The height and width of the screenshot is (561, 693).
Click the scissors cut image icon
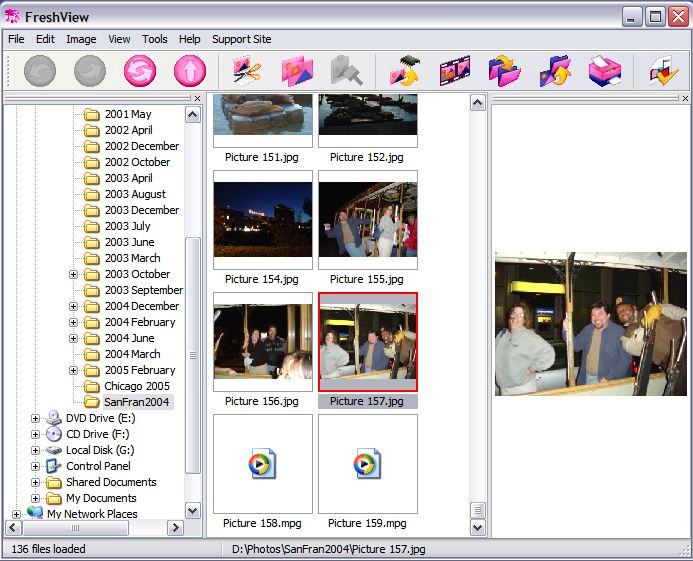pyautogui.click(x=246, y=71)
